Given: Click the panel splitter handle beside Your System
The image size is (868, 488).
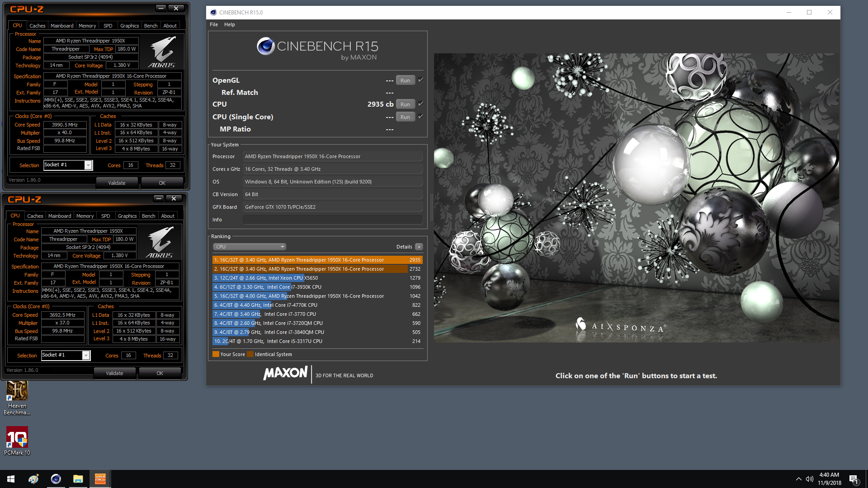Looking at the screenshot, I should tap(431, 207).
